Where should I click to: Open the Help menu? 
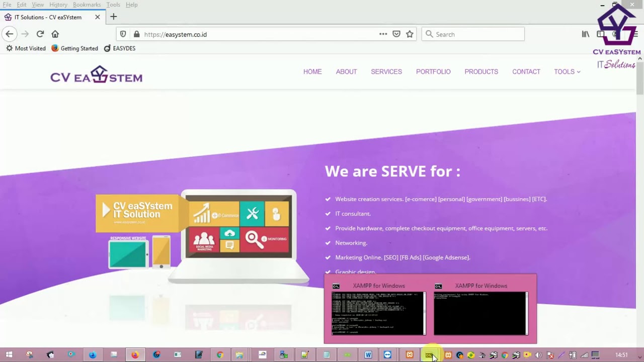tap(132, 5)
